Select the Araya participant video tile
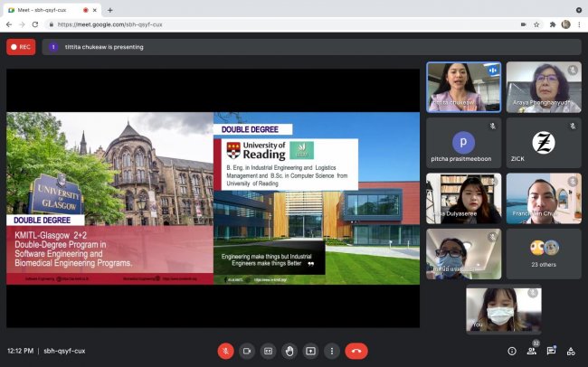Viewport: 588px width, 367px height. point(543,87)
